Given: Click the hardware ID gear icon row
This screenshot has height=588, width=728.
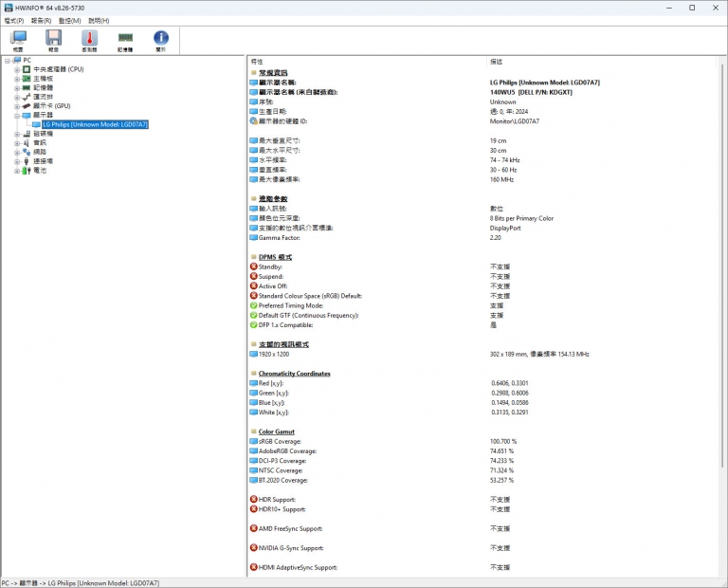Looking at the screenshot, I should point(253,121).
